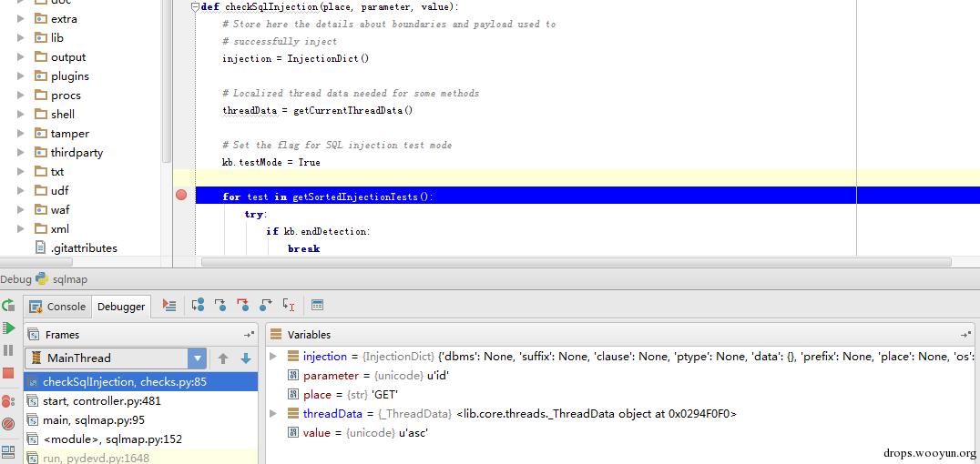Select the Debugger tab
The image size is (980, 464).
click(x=121, y=307)
